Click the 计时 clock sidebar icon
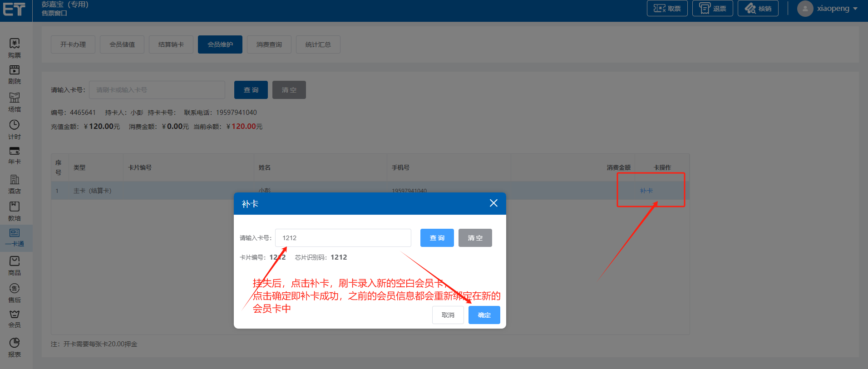This screenshot has width=868, height=369. pos(15,125)
